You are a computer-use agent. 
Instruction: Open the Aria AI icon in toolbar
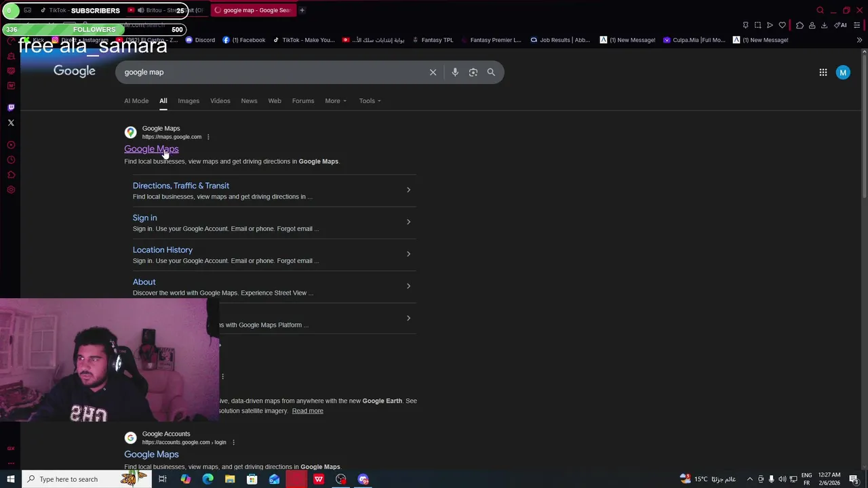pyautogui.click(x=840, y=25)
